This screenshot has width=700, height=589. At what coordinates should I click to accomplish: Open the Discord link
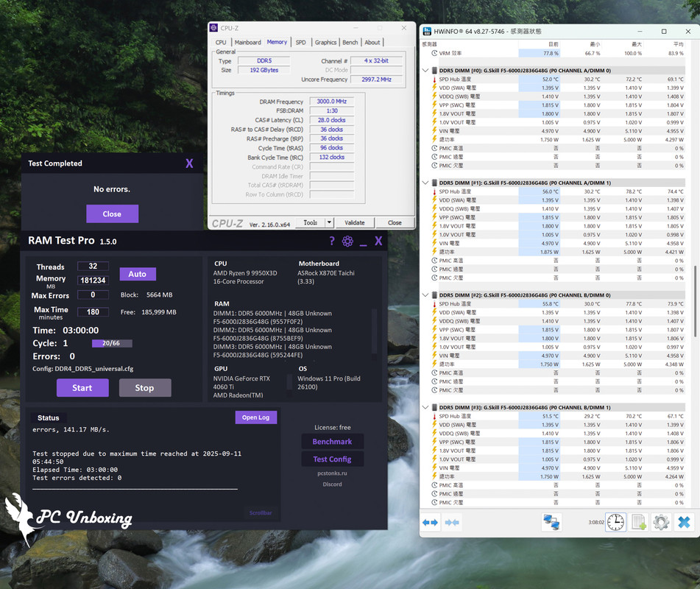point(332,484)
